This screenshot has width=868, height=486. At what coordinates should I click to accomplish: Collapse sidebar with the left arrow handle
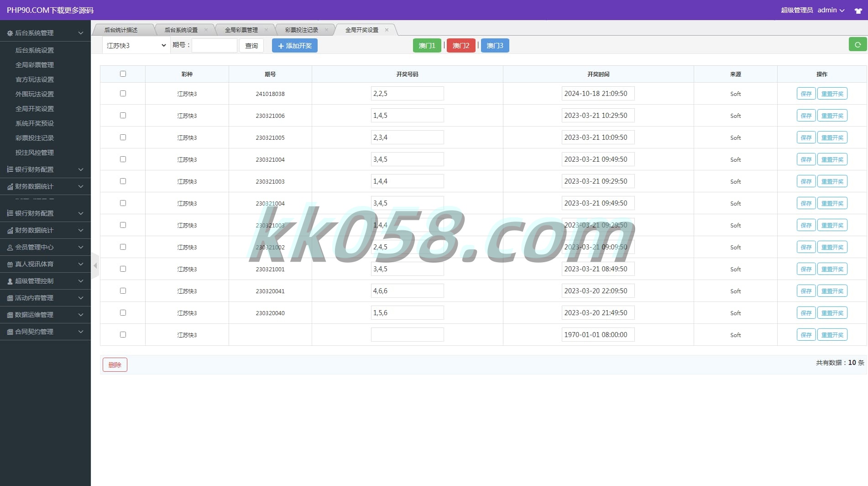tap(95, 265)
